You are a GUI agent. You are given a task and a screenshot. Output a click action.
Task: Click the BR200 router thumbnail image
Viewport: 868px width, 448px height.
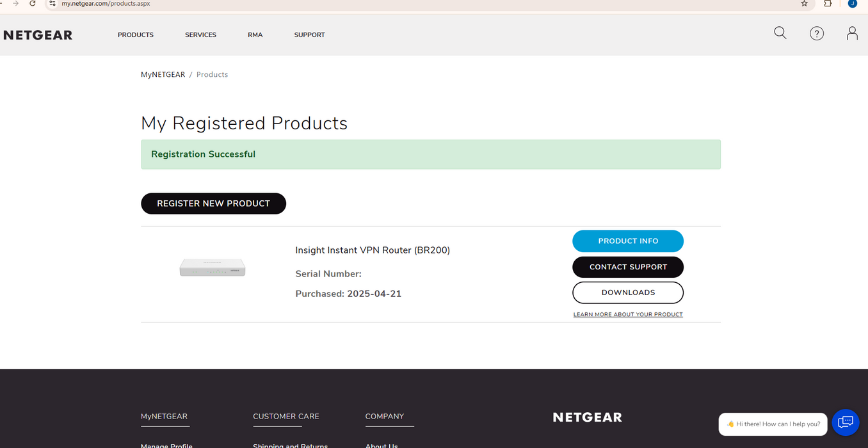pos(213,268)
